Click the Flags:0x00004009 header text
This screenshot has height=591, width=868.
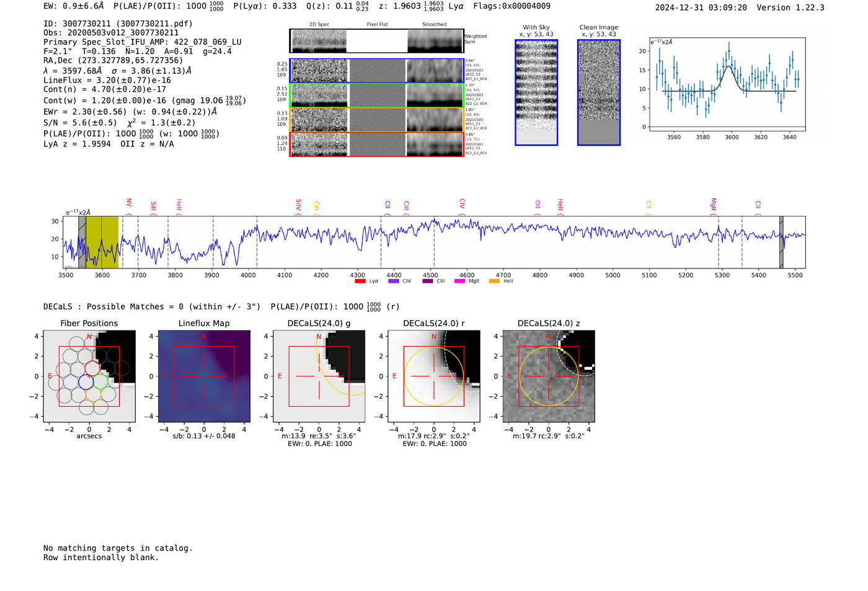[511, 6]
